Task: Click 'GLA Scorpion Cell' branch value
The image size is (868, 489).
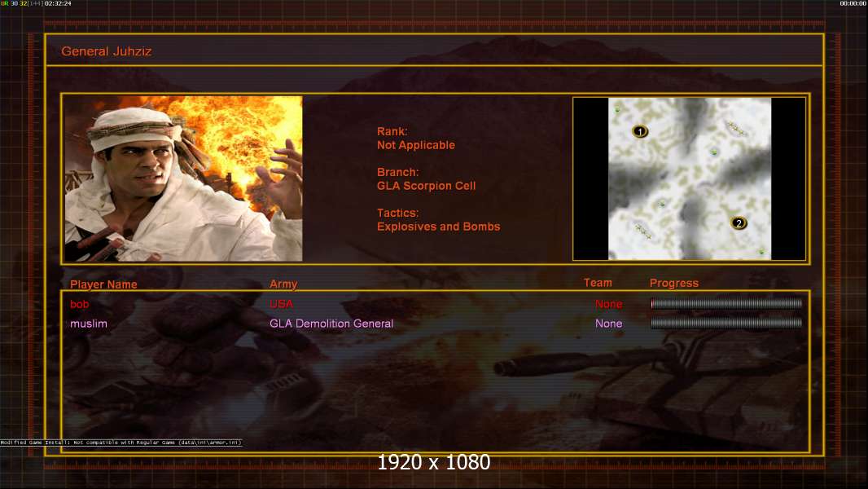Action: pyautogui.click(x=426, y=186)
